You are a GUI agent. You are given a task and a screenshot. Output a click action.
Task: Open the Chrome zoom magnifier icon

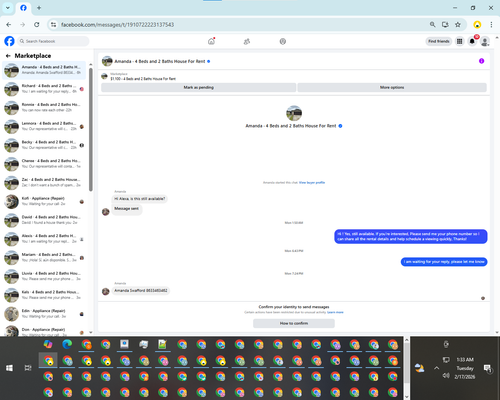click(432, 25)
